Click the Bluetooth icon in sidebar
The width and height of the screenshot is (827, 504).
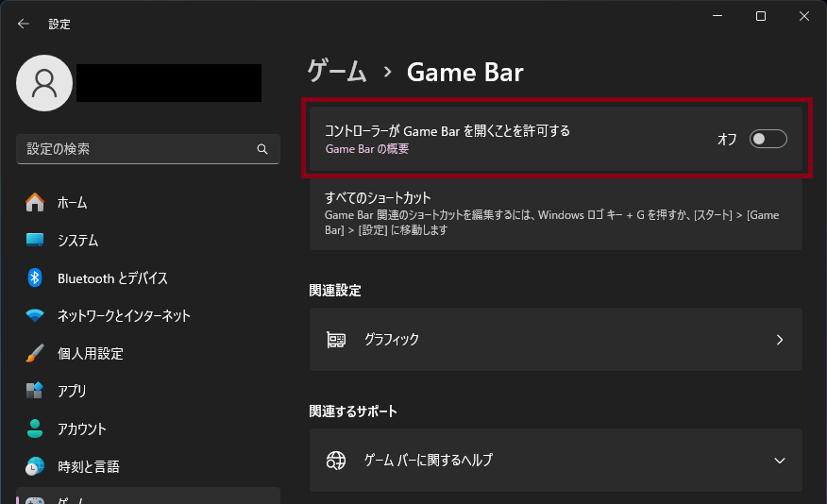click(x=35, y=277)
